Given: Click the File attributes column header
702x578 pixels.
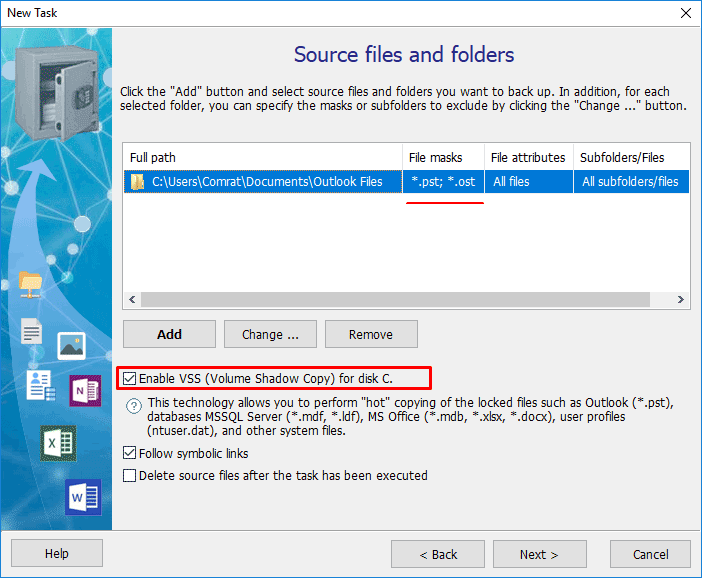Looking at the screenshot, I should 529,158.
